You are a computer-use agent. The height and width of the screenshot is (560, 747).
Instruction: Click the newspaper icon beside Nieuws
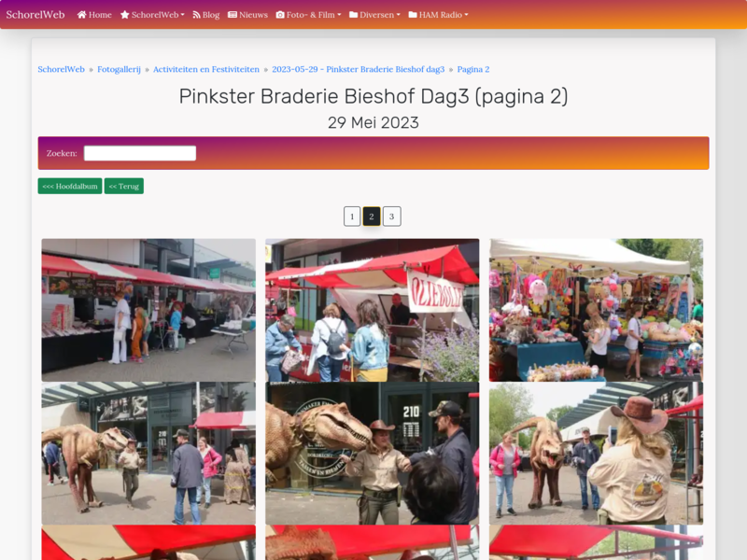(233, 15)
